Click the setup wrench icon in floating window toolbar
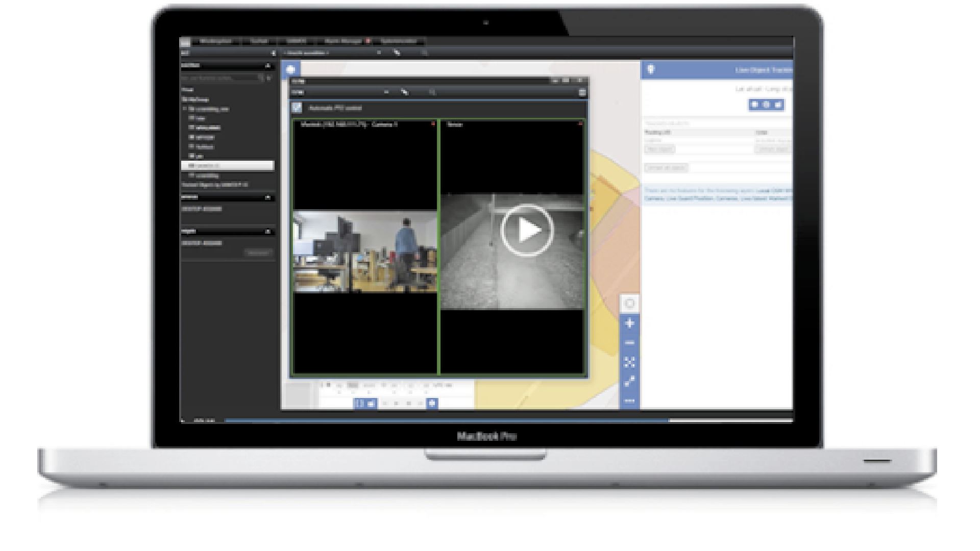This screenshot has height=551, width=980. tap(404, 92)
